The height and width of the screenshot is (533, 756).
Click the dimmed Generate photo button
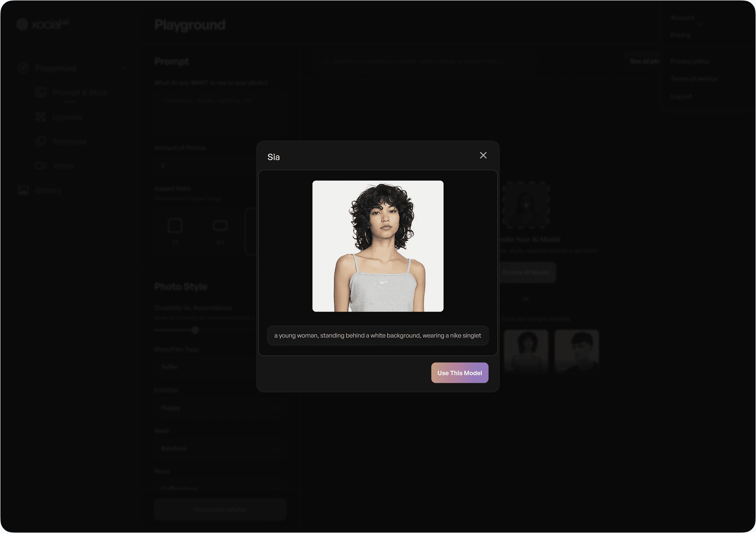[x=220, y=509]
